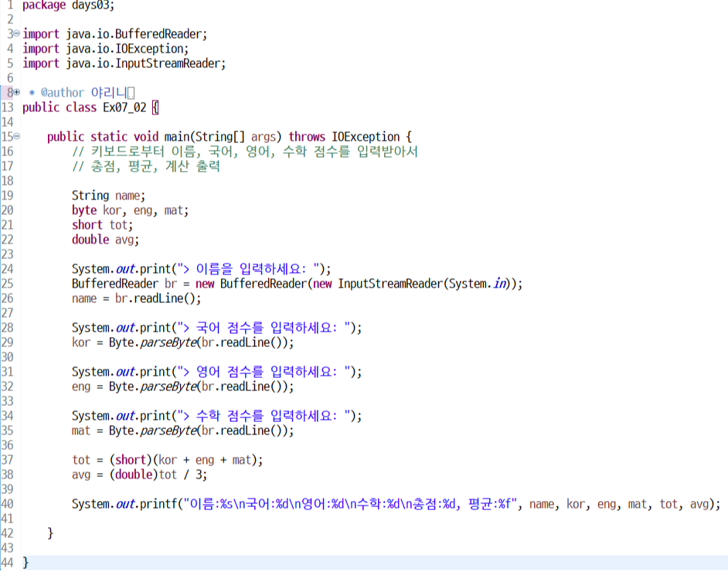
Task: Click 'InputStreamReader(System.in)' on line 25
Action: [424, 284]
